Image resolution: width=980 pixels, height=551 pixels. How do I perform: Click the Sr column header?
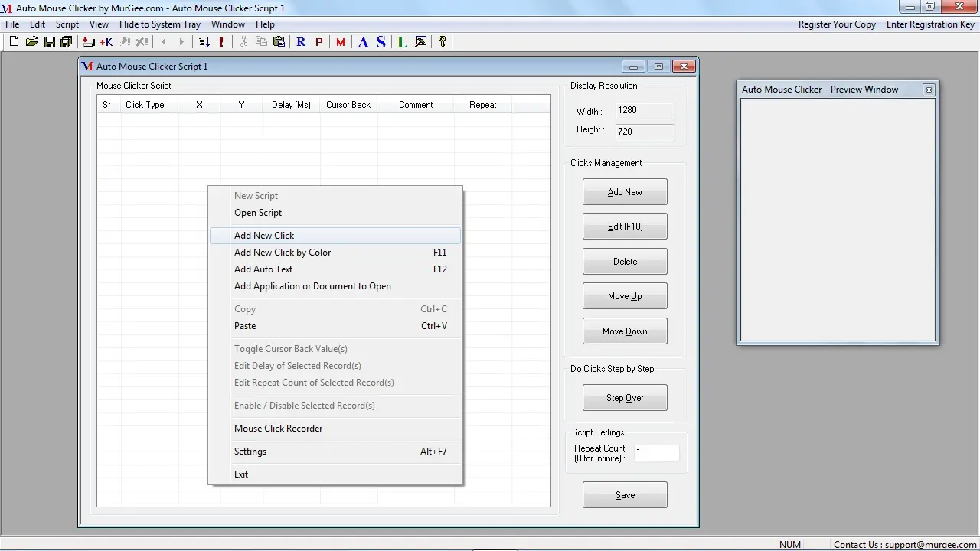click(109, 105)
